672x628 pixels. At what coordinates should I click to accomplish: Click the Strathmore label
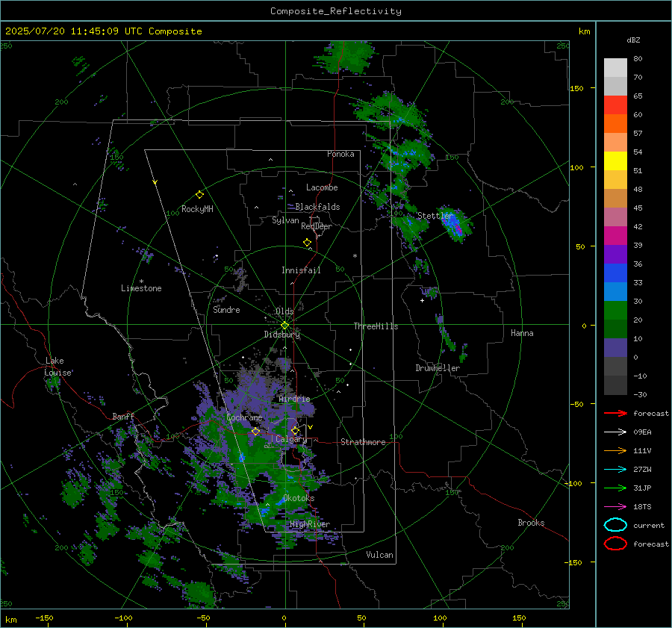tap(363, 442)
